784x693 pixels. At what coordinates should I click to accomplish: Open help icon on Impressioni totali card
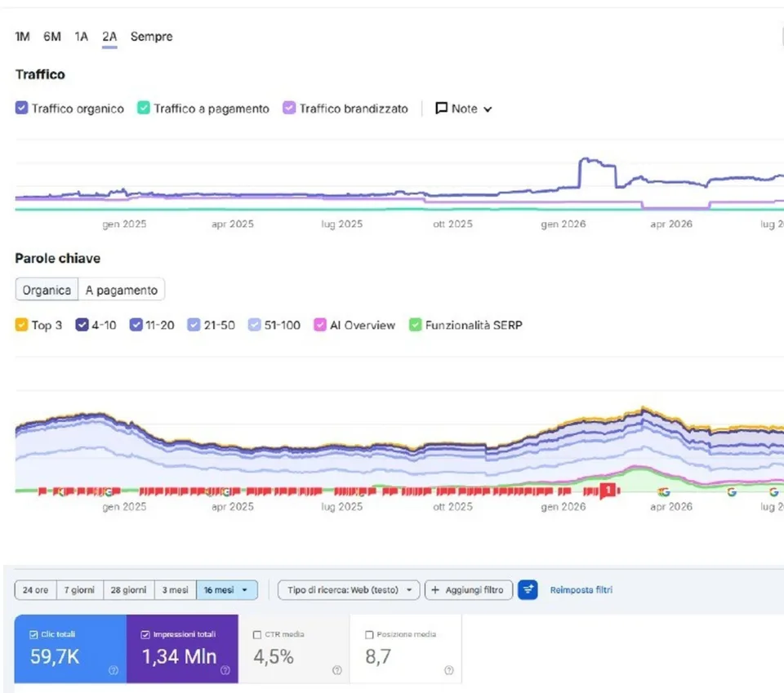[x=225, y=670]
